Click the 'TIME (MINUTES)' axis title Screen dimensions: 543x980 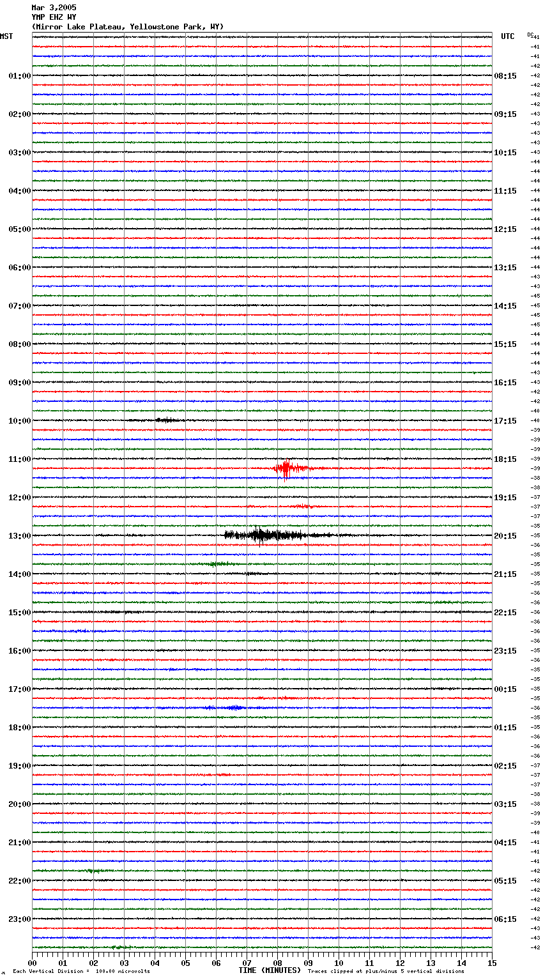(270, 970)
